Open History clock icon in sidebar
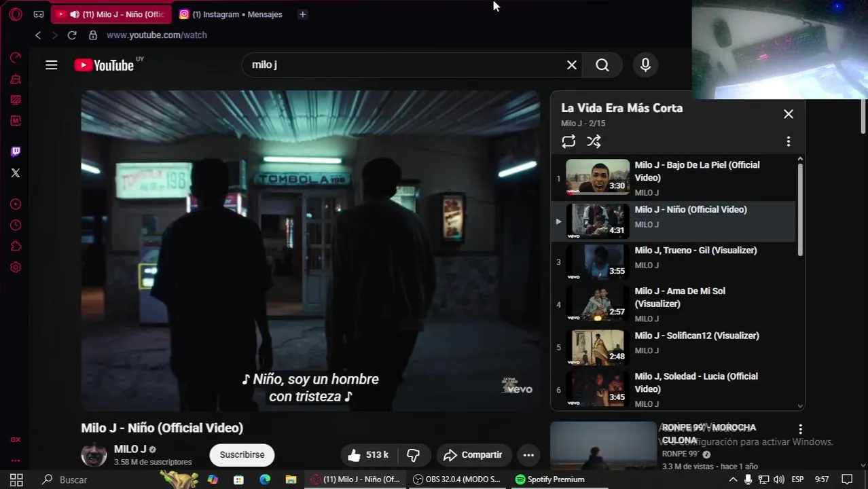This screenshot has height=489, width=868. point(16,225)
